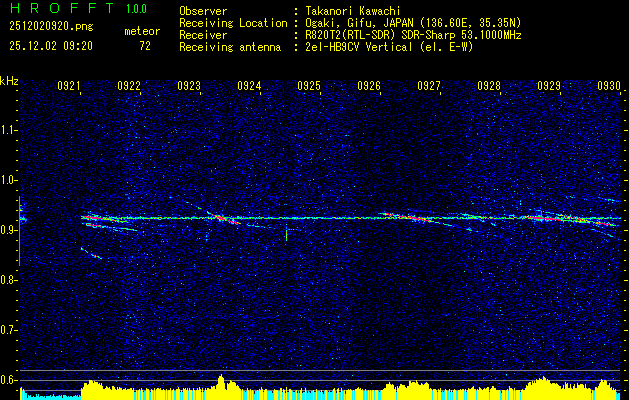Image resolution: width=629 pixels, height=400 pixels.
Task: Click time marker 0922
Action: click(129, 85)
